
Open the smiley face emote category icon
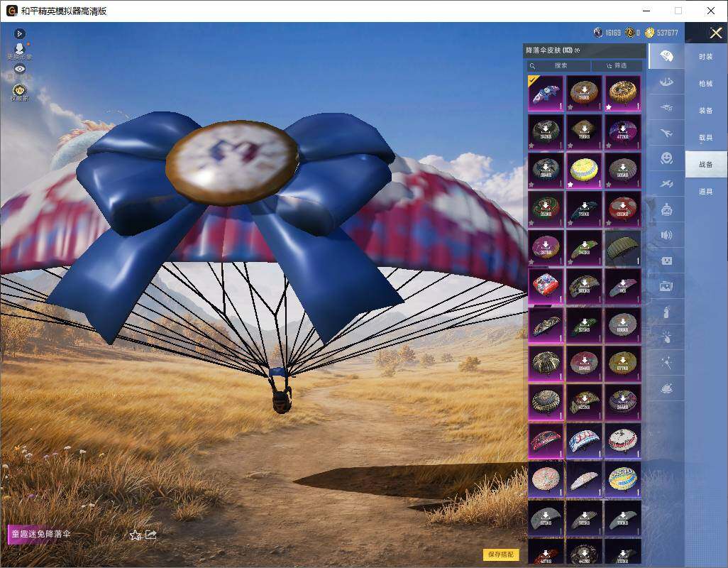666,159
